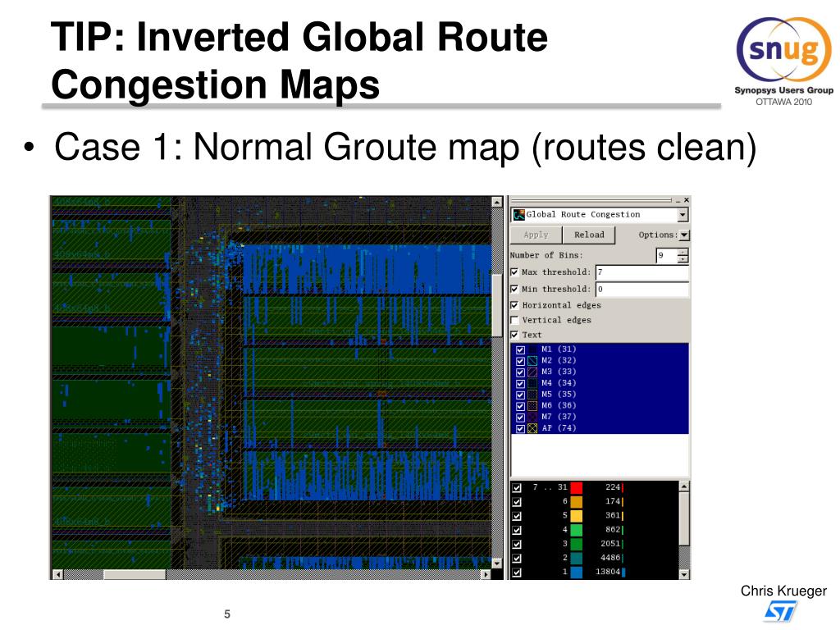Uncheck the M2 (32) layer checkbox

click(x=520, y=361)
